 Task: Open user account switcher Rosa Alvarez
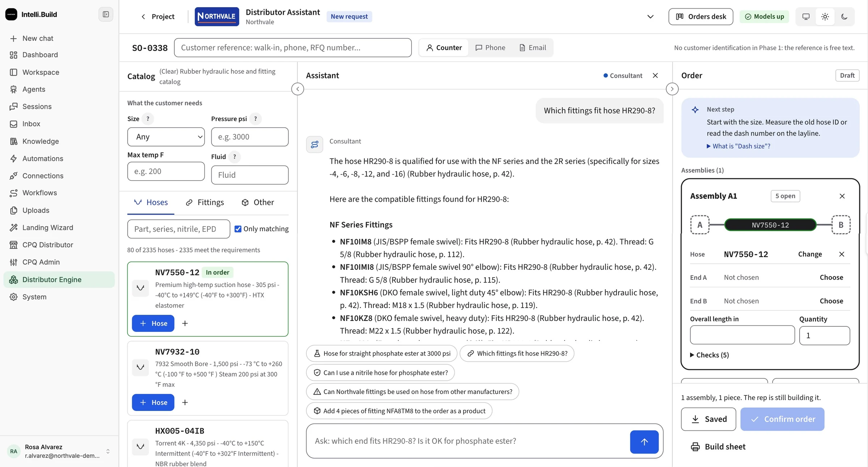click(x=59, y=451)
